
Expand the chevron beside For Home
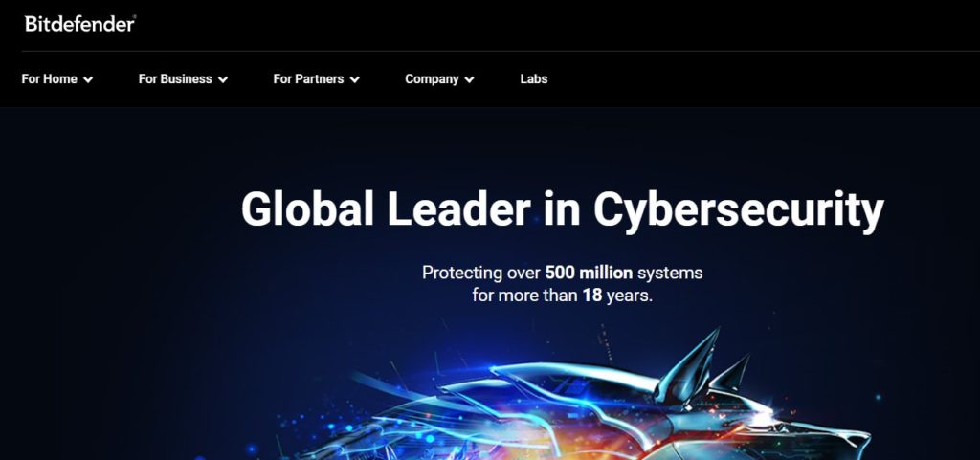pyautogui.click(x=88, y=80)
